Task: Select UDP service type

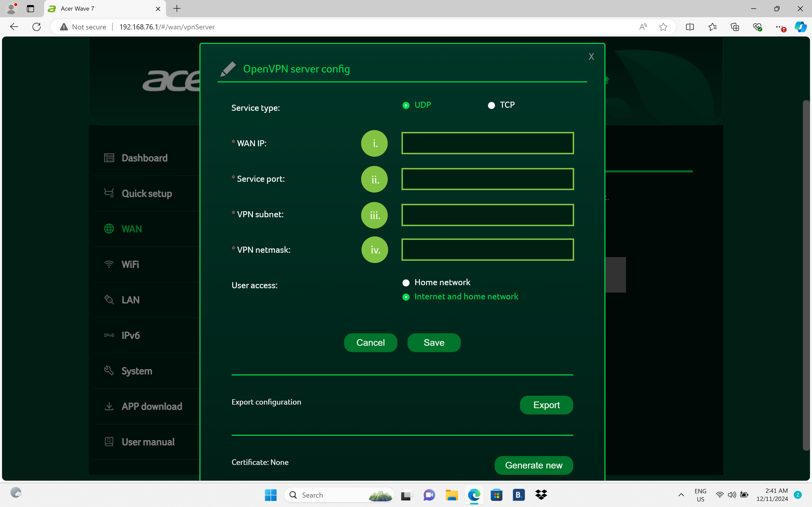Action: point(406,106)
